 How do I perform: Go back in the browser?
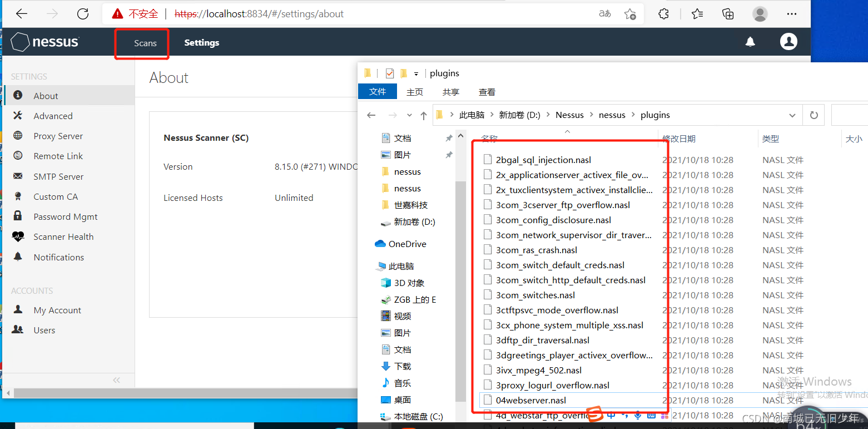point(22,14)
